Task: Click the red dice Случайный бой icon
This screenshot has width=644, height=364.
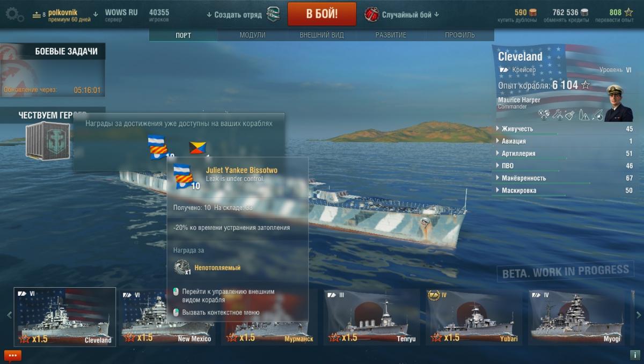Action: point(371,14)
